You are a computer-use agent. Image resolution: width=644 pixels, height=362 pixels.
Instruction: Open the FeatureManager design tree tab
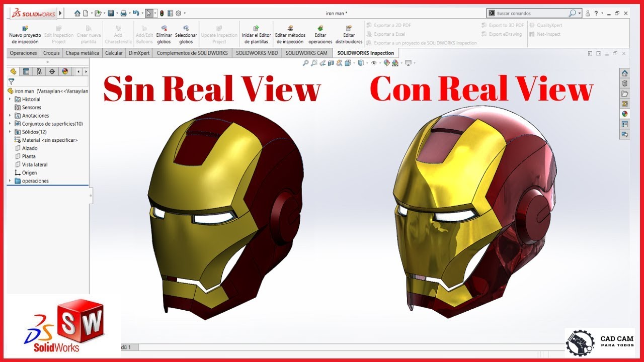click(14, 71)
